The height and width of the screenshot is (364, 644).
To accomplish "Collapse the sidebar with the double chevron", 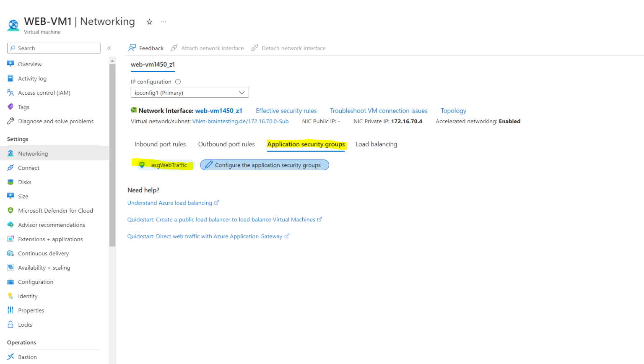I will point(109,48).
